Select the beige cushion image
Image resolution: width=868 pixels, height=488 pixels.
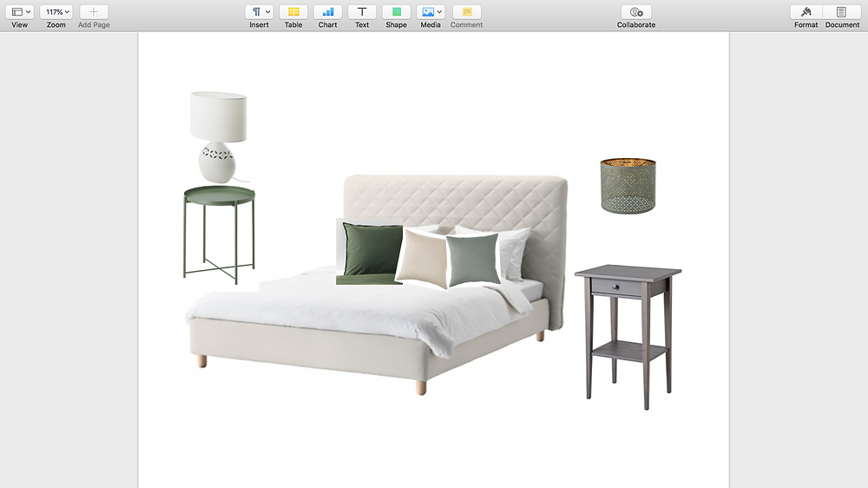pyautogui.click(x=422, y=259)
